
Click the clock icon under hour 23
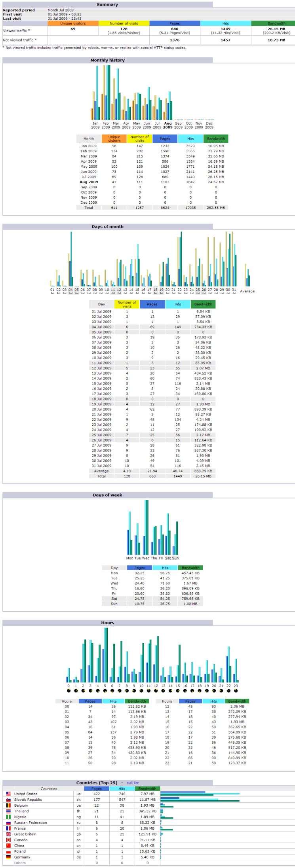pyautogui.click(x=236, y=691)
